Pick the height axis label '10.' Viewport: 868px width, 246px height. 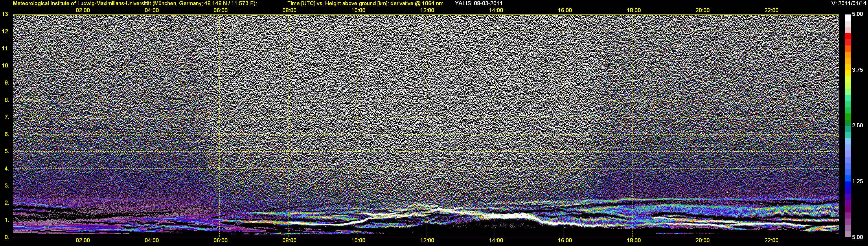click(5, 65)
